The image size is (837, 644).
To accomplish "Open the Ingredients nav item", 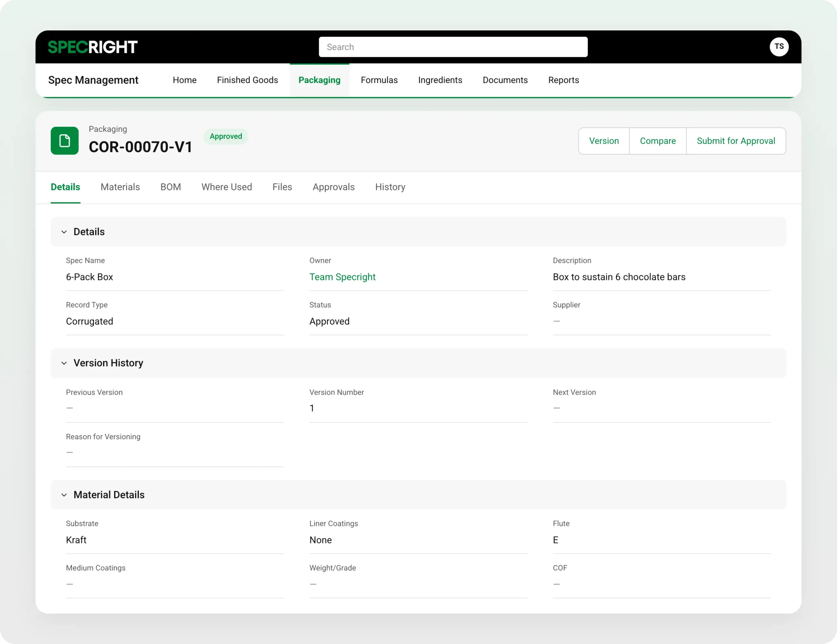I will 440,80.
